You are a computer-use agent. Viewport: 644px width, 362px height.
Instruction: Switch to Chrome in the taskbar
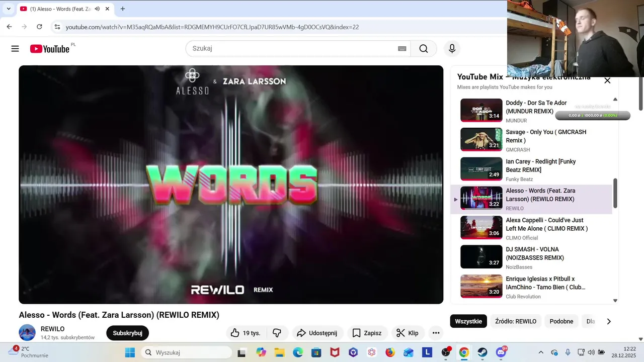tap(464, 352)
